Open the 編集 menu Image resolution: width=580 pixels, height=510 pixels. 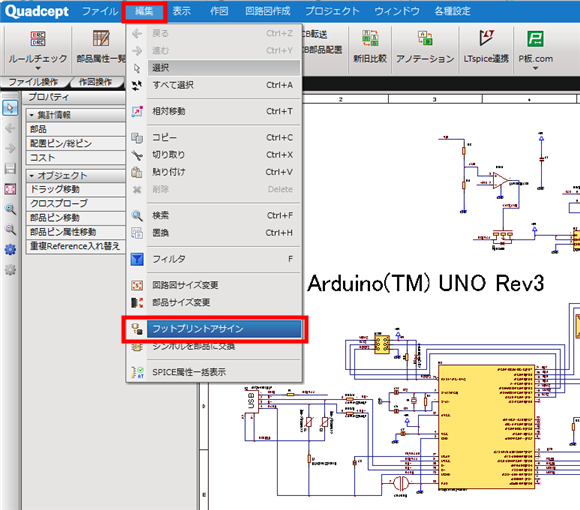[144, 11]
